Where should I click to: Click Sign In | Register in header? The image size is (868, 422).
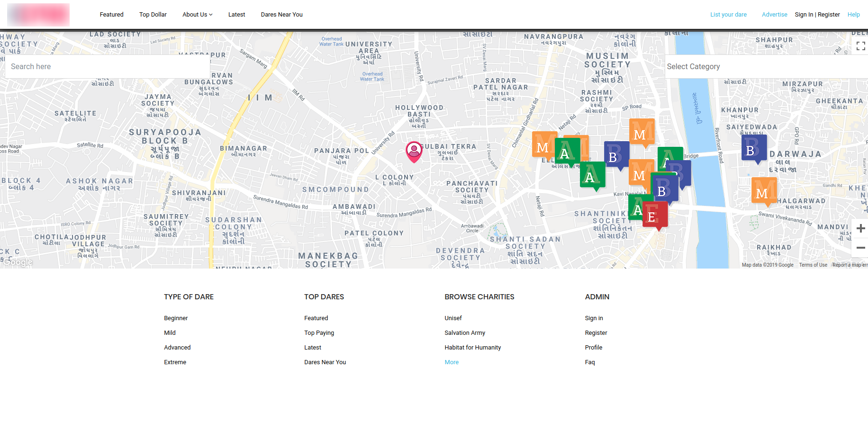point(817,15)
